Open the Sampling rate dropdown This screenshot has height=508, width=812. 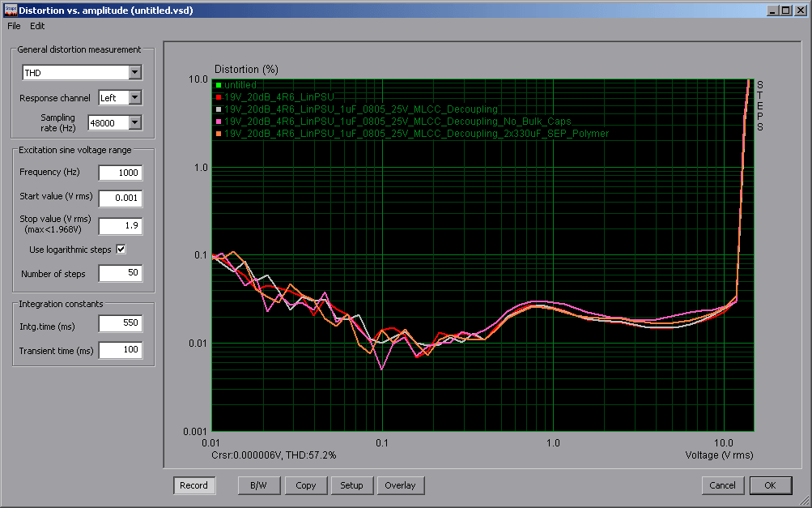134,123
